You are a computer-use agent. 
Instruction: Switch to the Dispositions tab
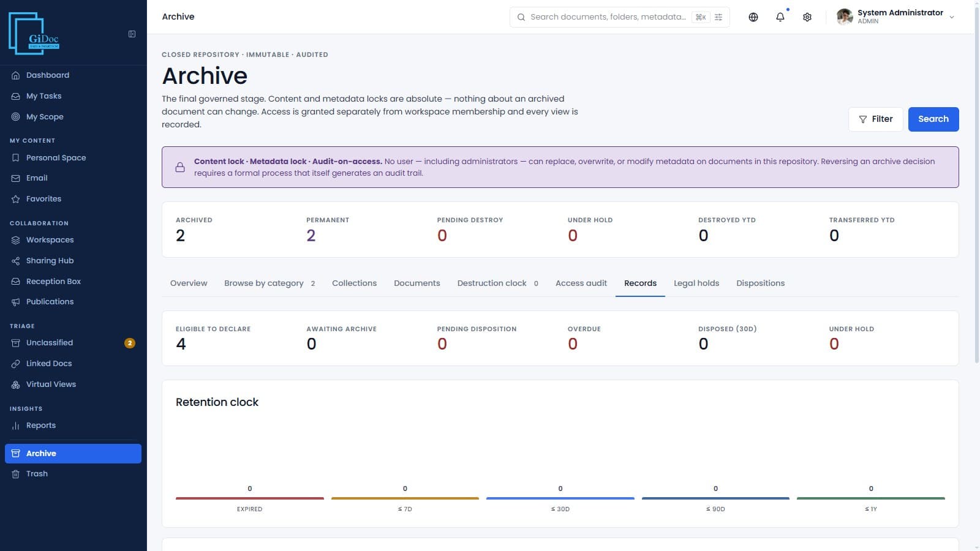(x=760, y=283)
